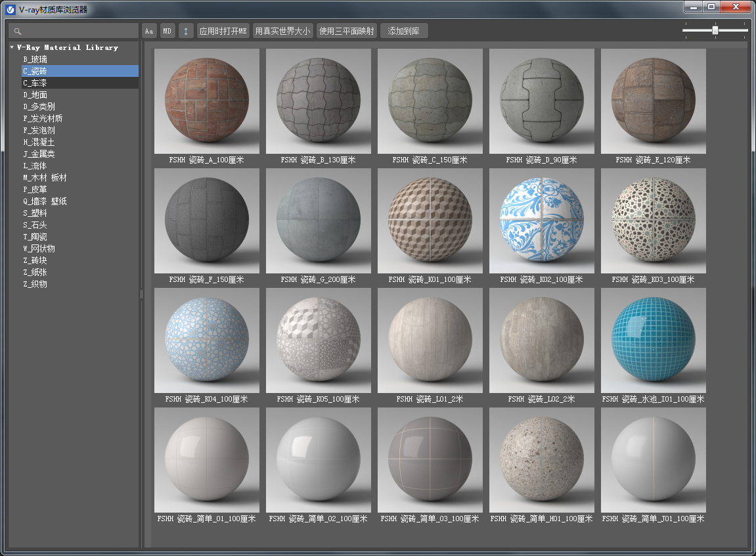Open the D_多类别 category
This screenshot has width=756, height=556.
39,106
